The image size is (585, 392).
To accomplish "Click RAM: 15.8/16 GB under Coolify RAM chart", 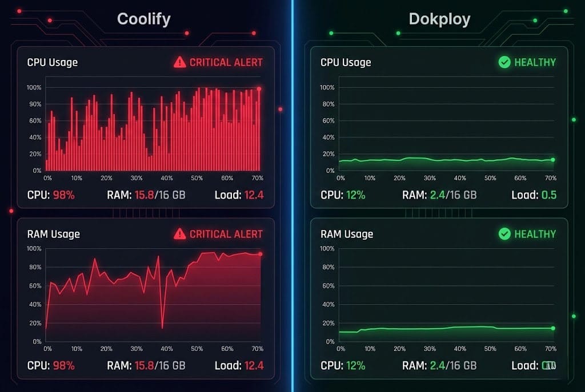I will click(146, 365).
